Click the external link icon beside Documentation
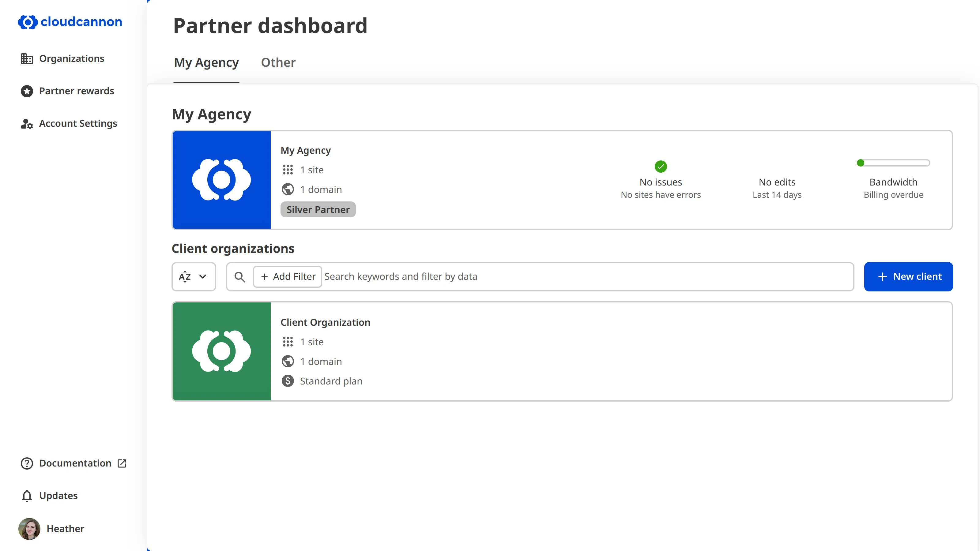This screenshot has height=551, width=980. point(122,463)
